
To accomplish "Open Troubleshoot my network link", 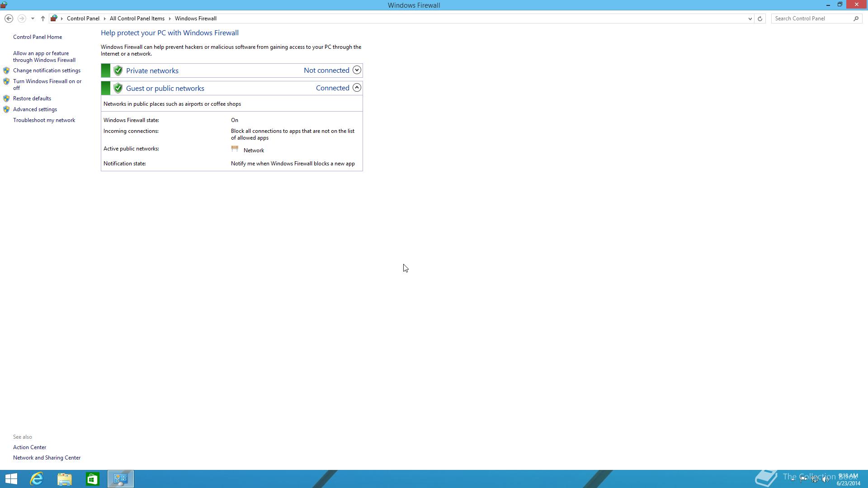I will pyautogui.click(x=44, y=120).
